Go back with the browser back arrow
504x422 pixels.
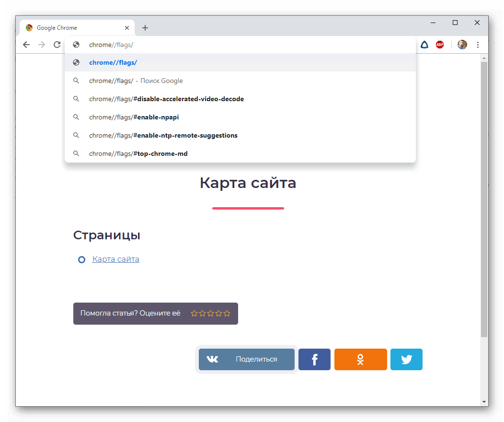point(26,45)
